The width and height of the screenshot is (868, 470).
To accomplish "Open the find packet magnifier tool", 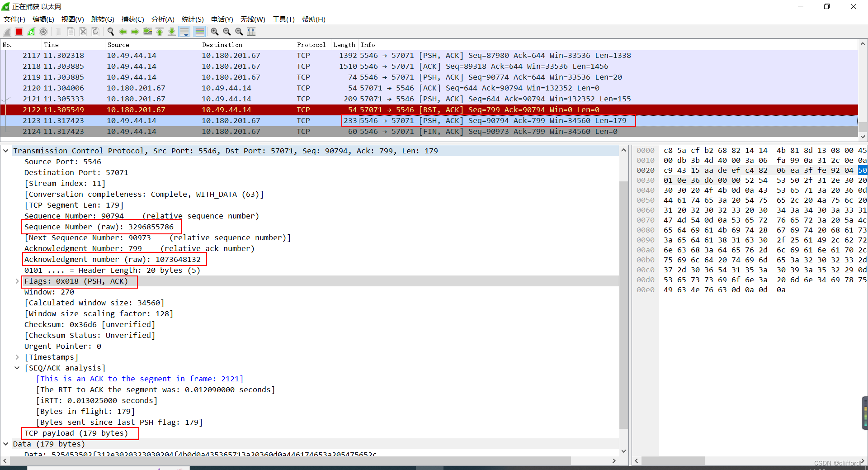I will coord(111,32).
